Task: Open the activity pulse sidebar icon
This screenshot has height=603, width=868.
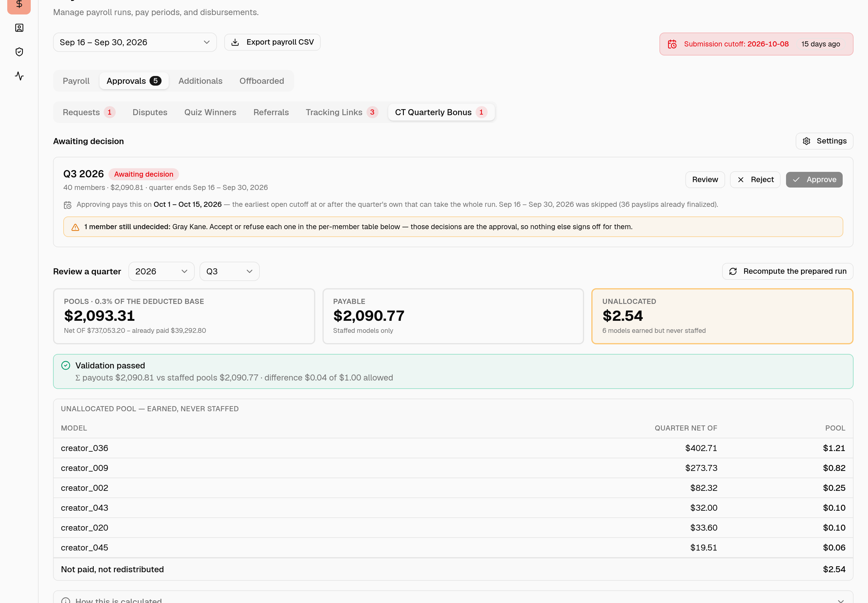Action: click(x=19, y=76)
